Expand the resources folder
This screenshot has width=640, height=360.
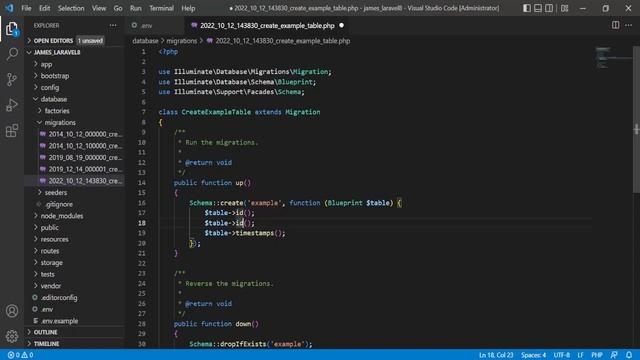click(75, 239)
